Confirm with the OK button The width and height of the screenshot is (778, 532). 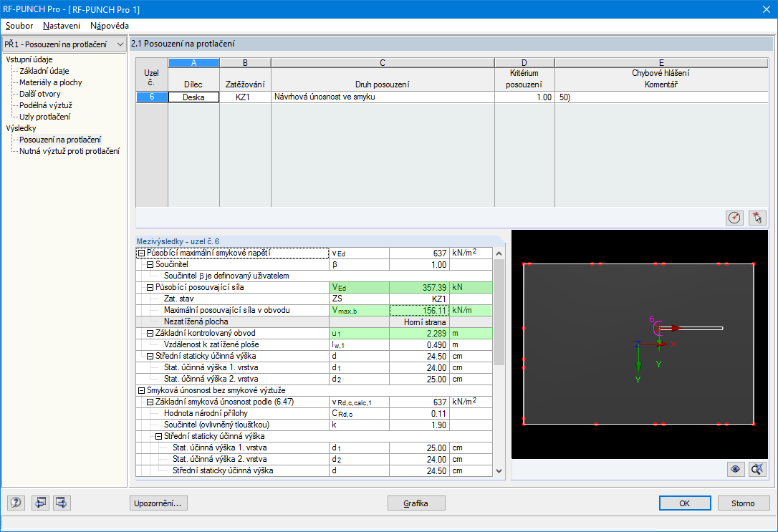point(685,503)
